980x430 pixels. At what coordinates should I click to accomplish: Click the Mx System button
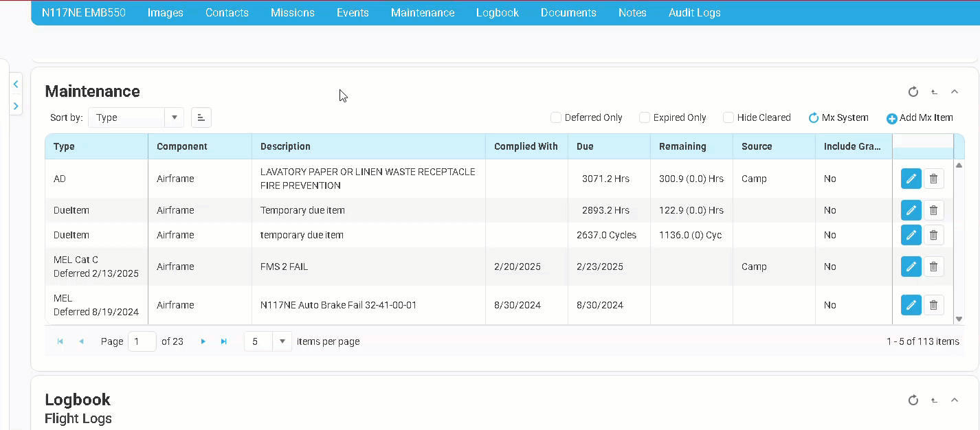[x=838, y=117]
